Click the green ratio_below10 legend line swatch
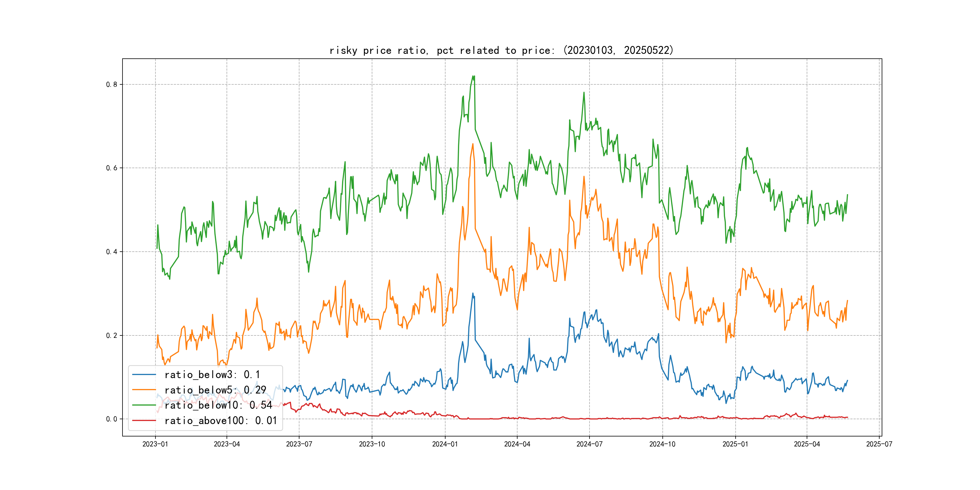The image size is (980, 490). (144, 405)
